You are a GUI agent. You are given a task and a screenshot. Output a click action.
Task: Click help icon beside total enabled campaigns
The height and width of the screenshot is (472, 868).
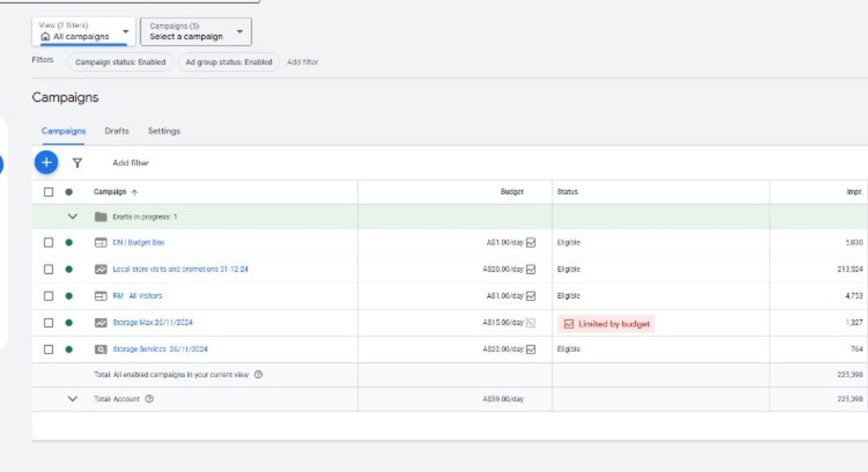pyautogui.click(x=258, y=375)
